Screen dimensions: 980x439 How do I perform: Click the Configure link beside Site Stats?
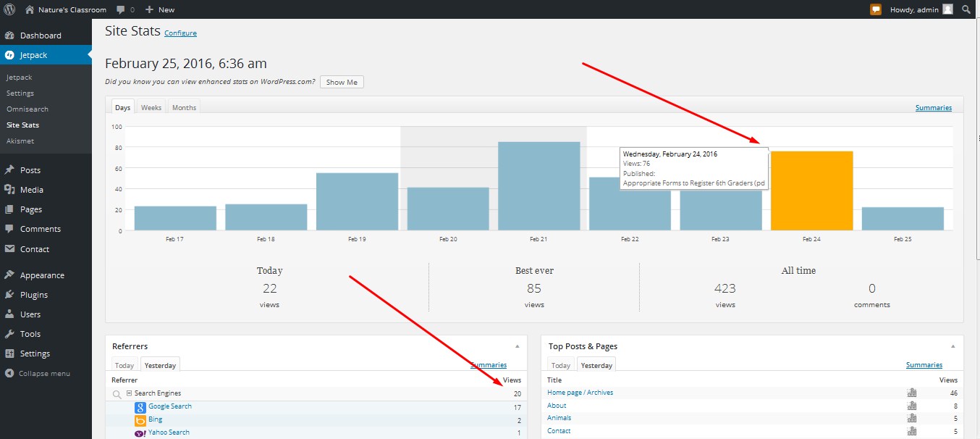tap(180, 33)
